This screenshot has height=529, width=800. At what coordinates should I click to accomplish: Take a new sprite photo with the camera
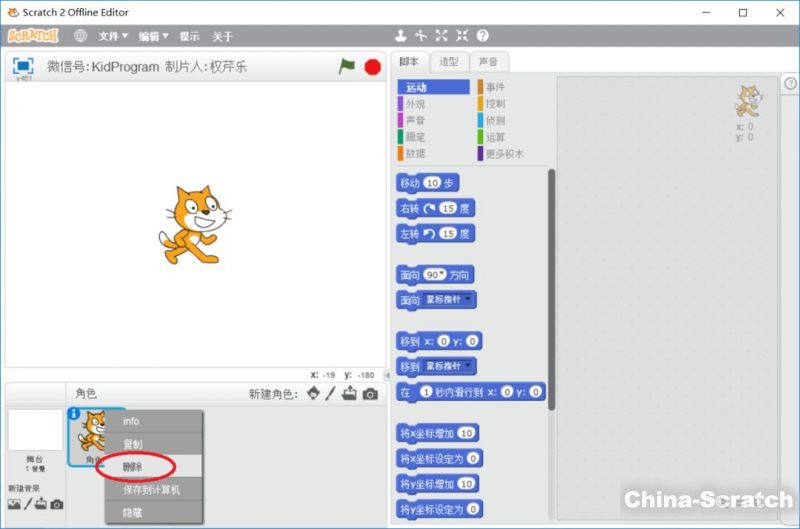[x=370, y=394]
